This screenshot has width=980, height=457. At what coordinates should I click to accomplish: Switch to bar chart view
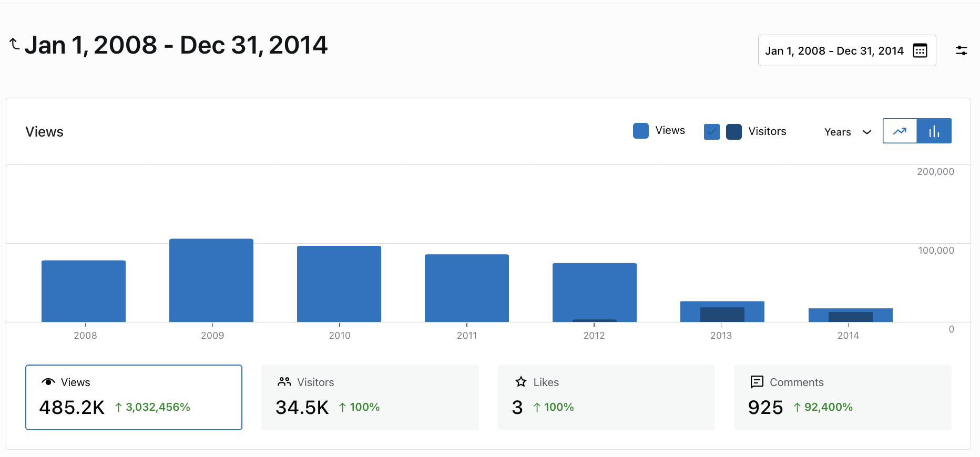pos(934,131)
